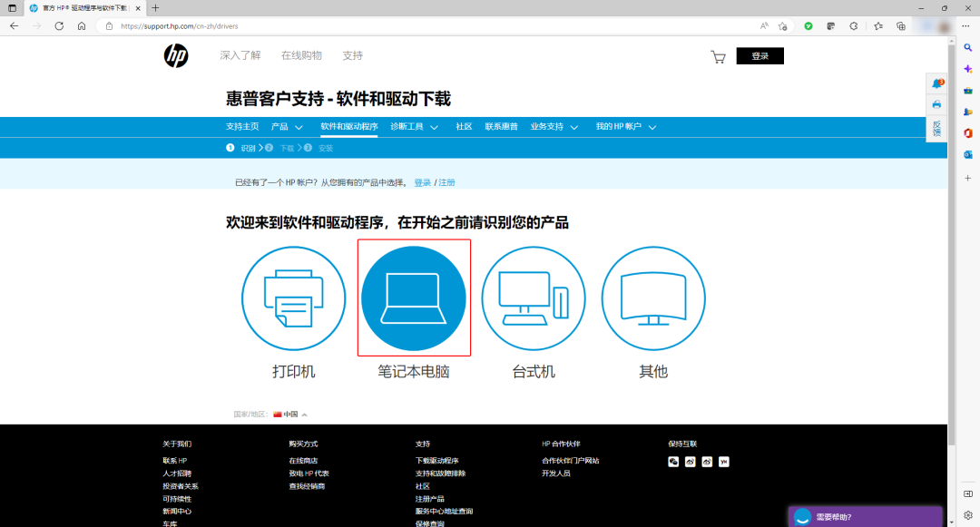Viewport: 980px width, 527px height.
Task: Open 社区 in the blue navigation bar
Action: [x=464, y=127]
